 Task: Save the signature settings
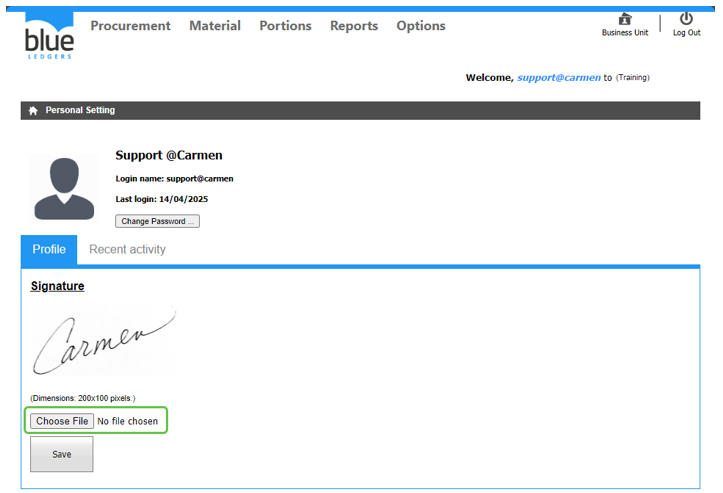click(61, 454)
